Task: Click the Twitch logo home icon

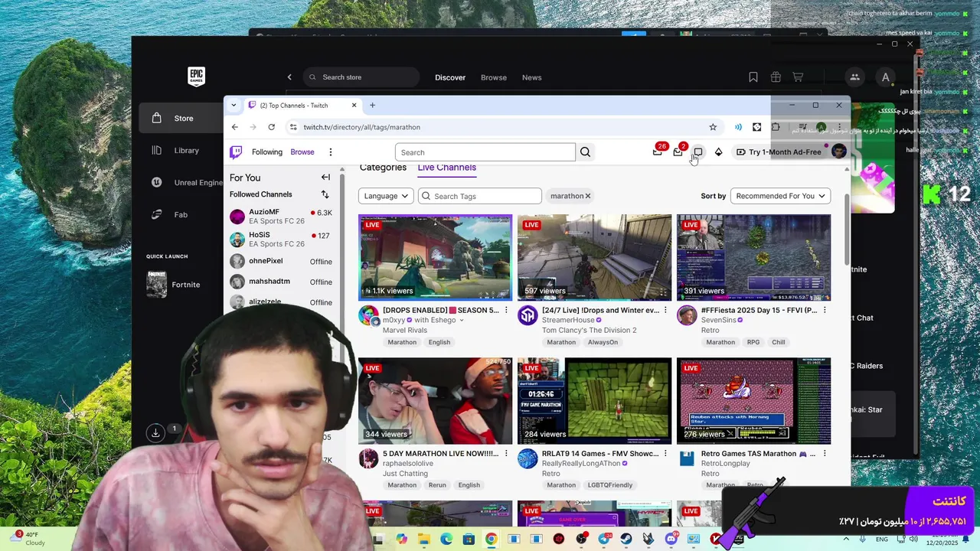Action: (236, 152)
